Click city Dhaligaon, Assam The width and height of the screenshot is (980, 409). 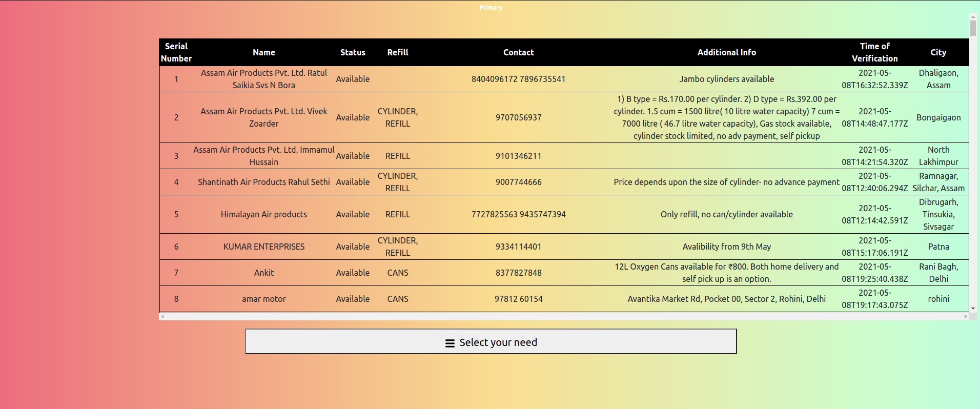click(938, 79)
